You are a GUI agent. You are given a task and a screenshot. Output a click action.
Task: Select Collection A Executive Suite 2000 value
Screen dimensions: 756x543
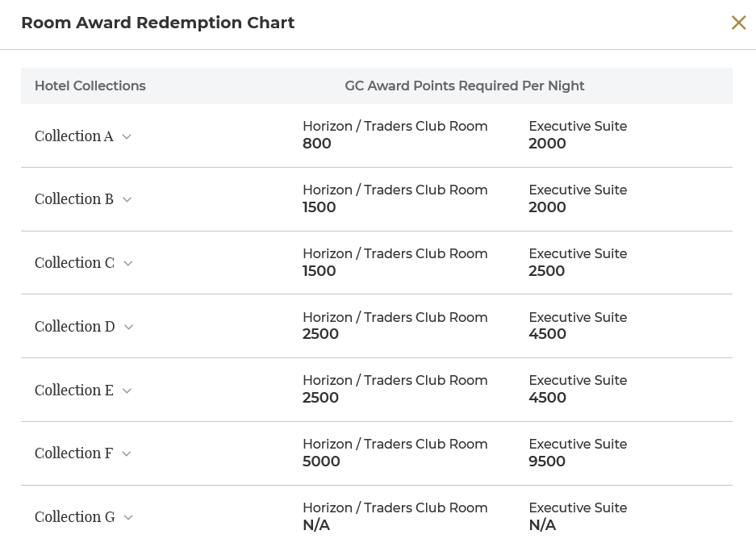pos(547,144)
